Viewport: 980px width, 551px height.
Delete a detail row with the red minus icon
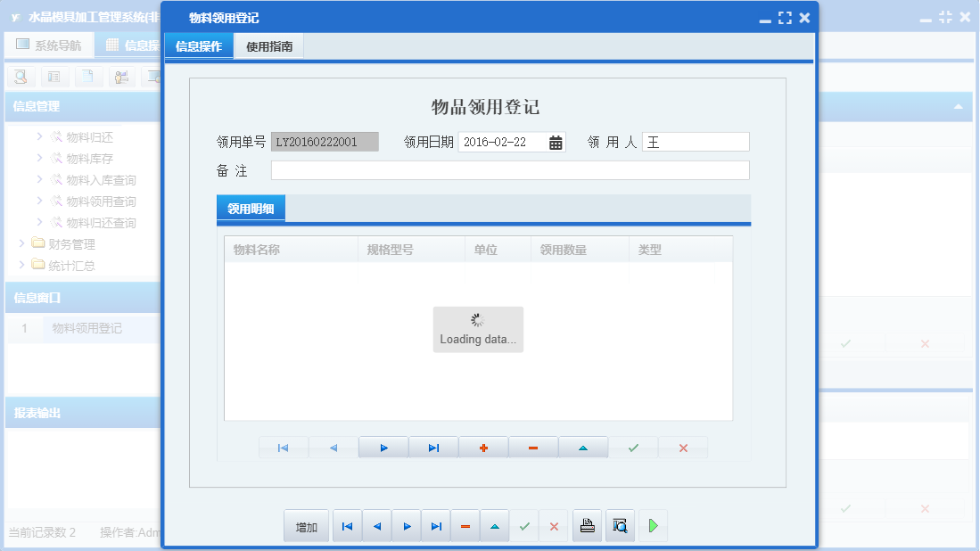click(x=533, y=447)
